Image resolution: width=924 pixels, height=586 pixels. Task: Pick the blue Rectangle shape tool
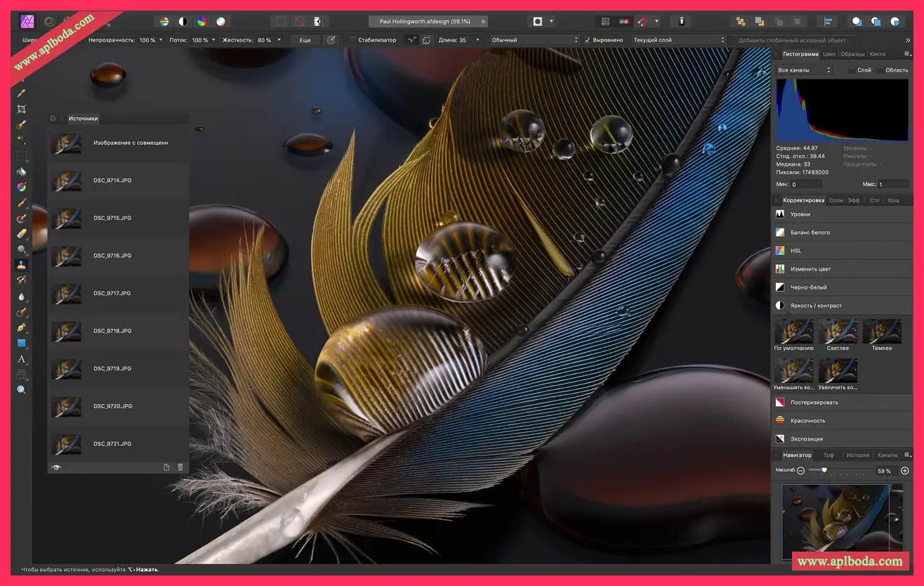coord(21,343)
